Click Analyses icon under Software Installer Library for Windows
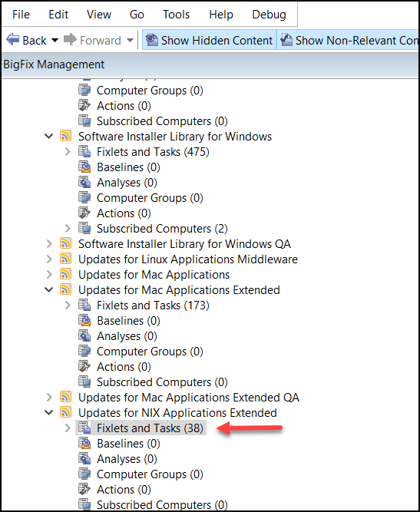 84,182
